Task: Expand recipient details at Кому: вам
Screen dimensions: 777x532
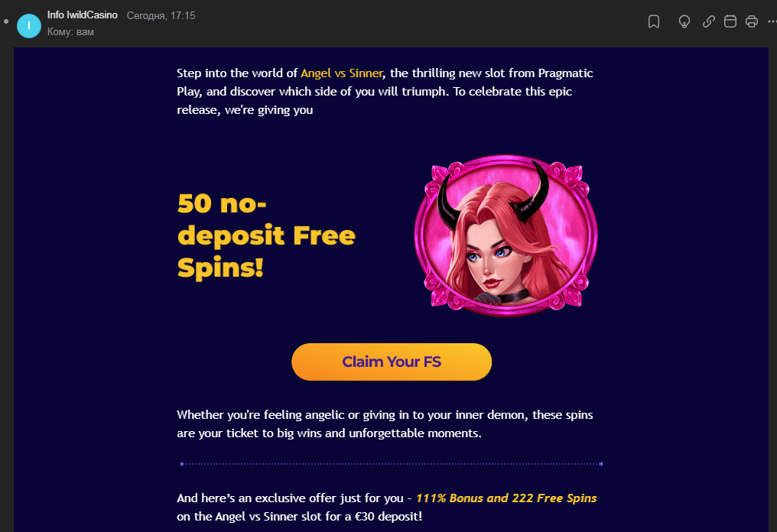Action: coord(70,31)
